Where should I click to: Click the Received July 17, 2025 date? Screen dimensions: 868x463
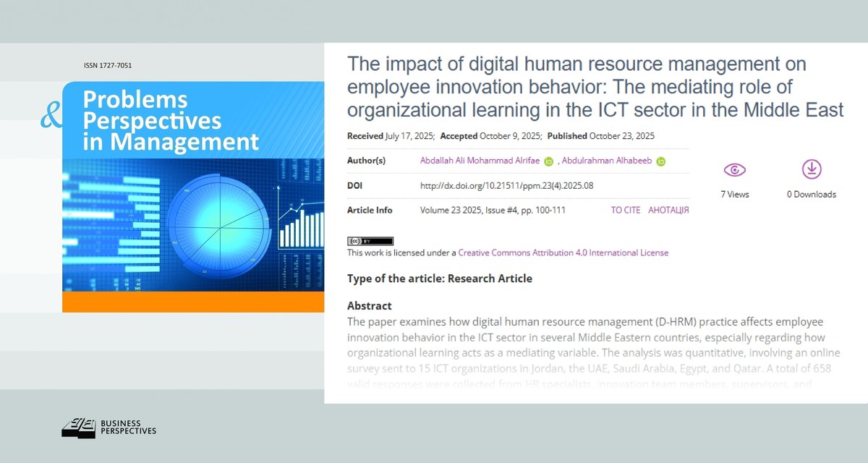[391, 136]
